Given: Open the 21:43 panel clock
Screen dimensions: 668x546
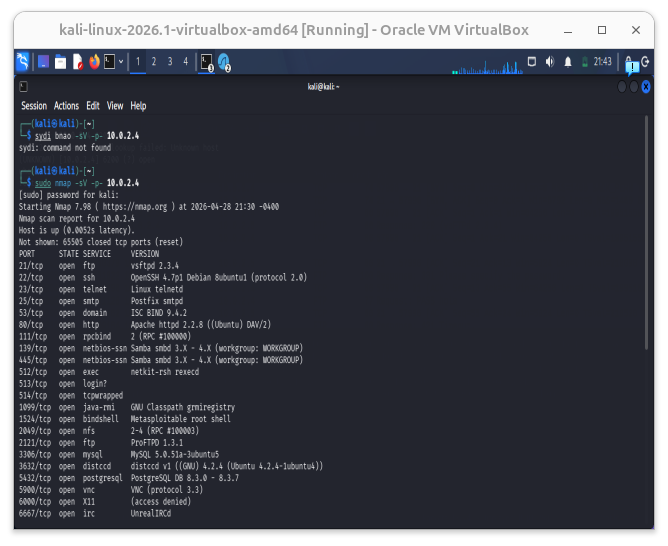Looking at the screenshot, I should (602, 62).
